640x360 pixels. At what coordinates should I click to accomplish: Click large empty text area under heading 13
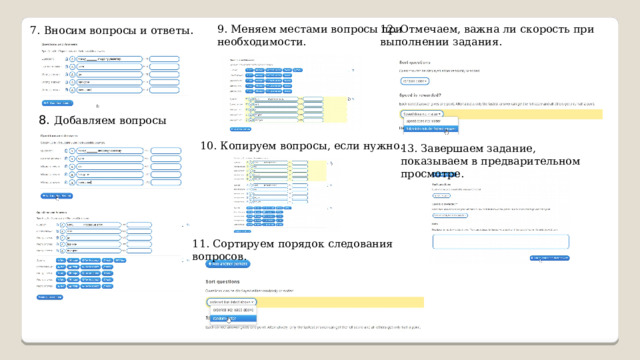[x=501, y=242]
